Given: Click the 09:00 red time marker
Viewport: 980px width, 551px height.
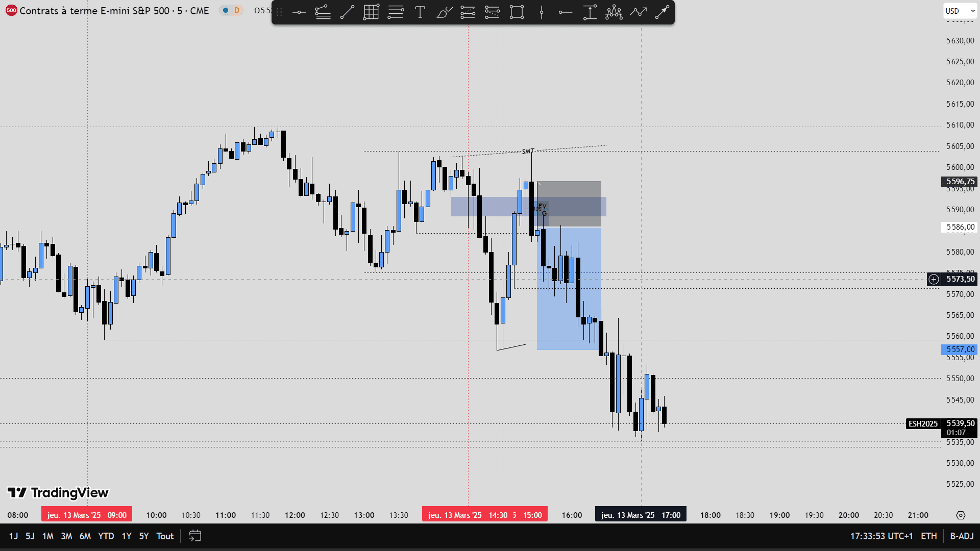Looking at the screenshot, I should click(87, 515).
